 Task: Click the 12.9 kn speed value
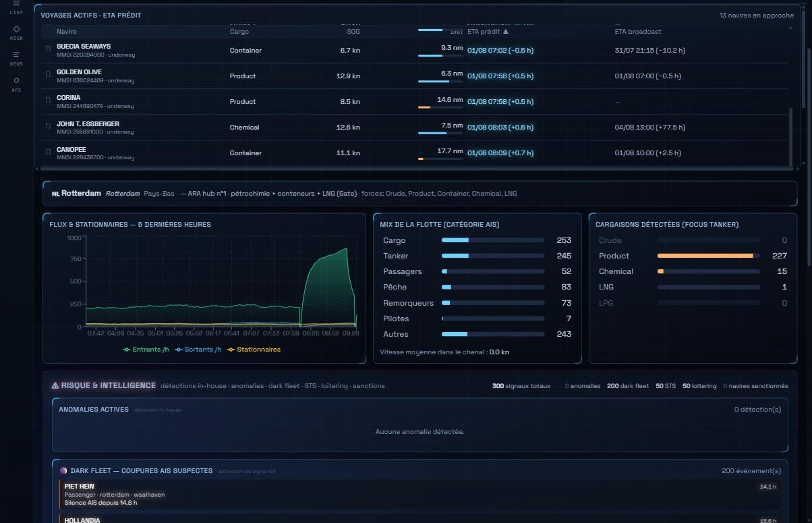[x=348, y=76]
